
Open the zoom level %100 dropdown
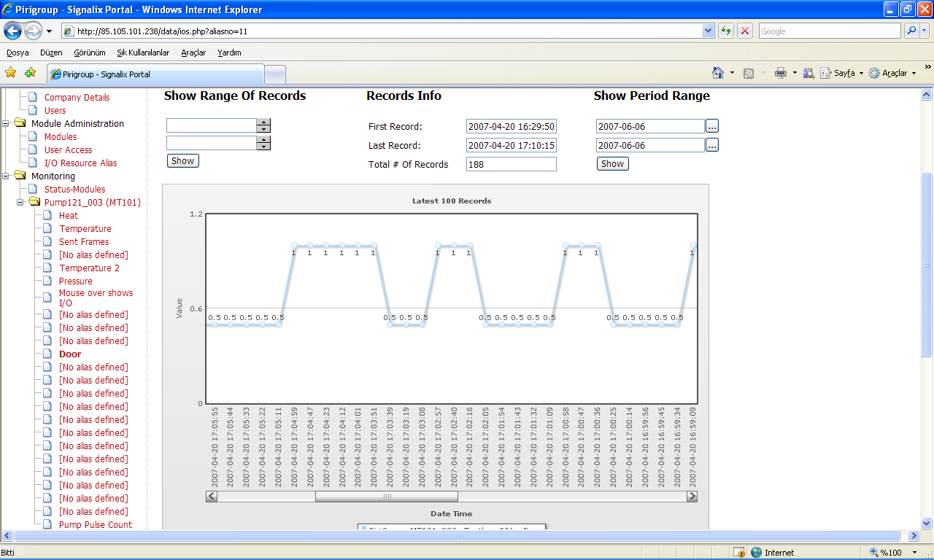(914, 553)
